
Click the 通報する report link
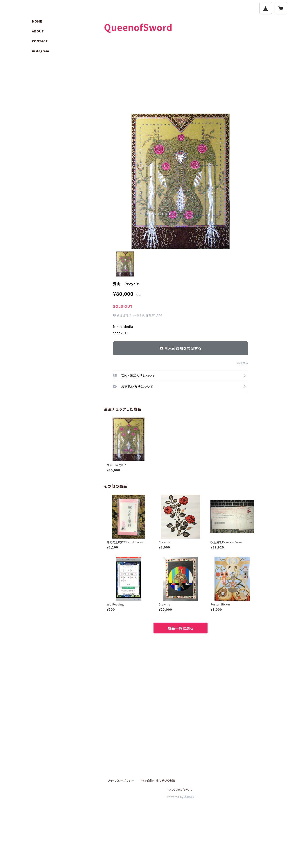[242, 363]
